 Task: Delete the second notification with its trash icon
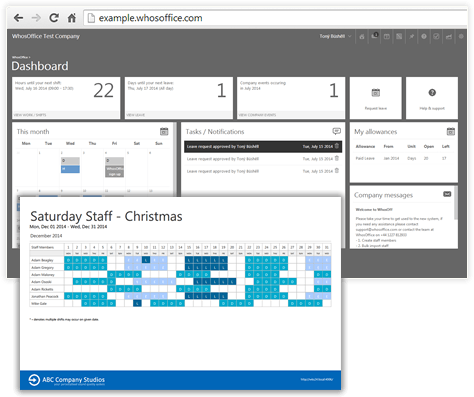pos(337,158)
